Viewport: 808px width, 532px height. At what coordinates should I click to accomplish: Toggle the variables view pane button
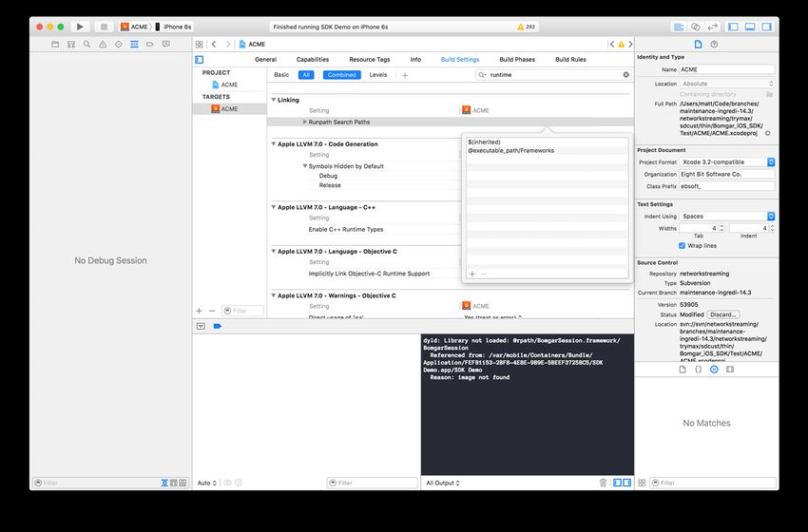(x=617, y=483)
